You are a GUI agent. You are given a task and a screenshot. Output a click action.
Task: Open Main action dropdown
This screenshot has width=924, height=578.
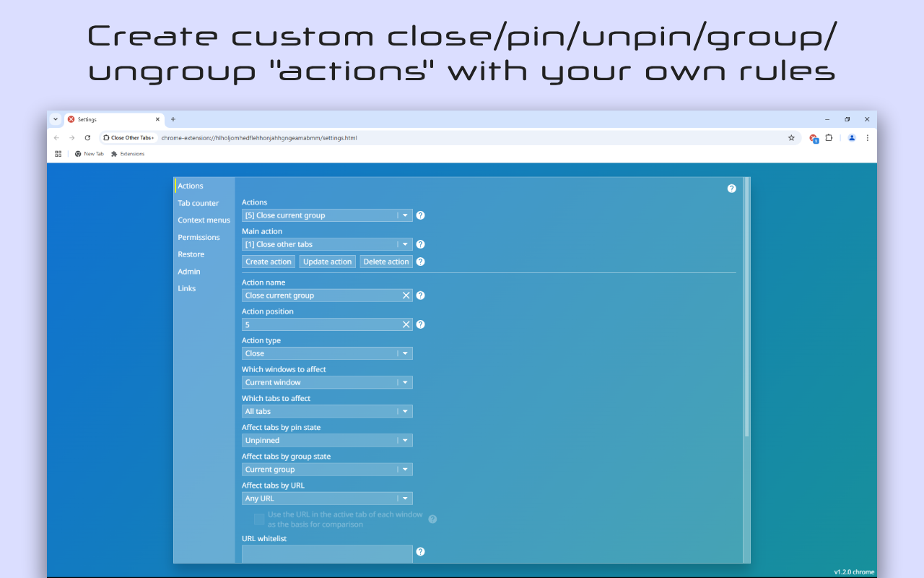point(327,244)
